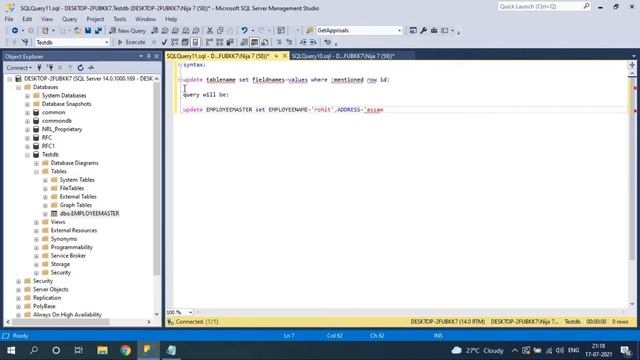Select the NRL_Proprietary database
The height and width of the screenshot is (360, 640).
(62, 129)
